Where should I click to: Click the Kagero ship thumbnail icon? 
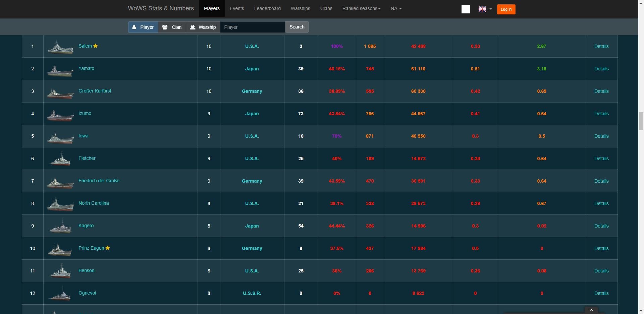[x=60, y=227]
